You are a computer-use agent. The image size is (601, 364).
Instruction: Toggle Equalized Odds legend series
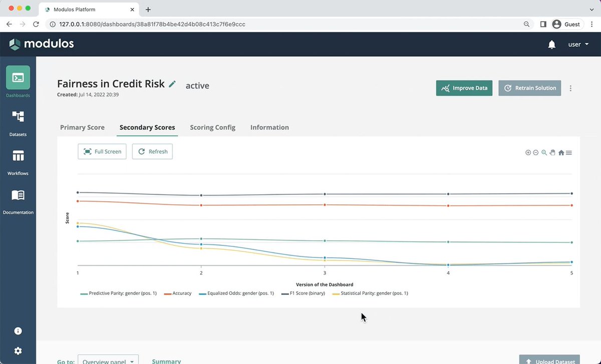[236, 293]
